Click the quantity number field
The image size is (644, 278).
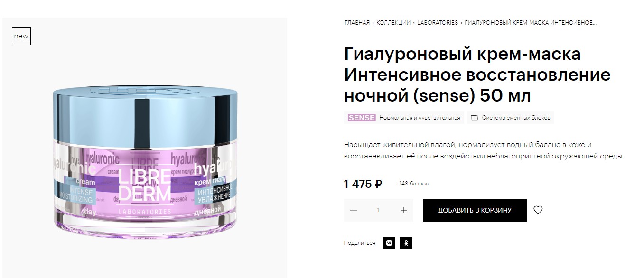pos(378,210)
